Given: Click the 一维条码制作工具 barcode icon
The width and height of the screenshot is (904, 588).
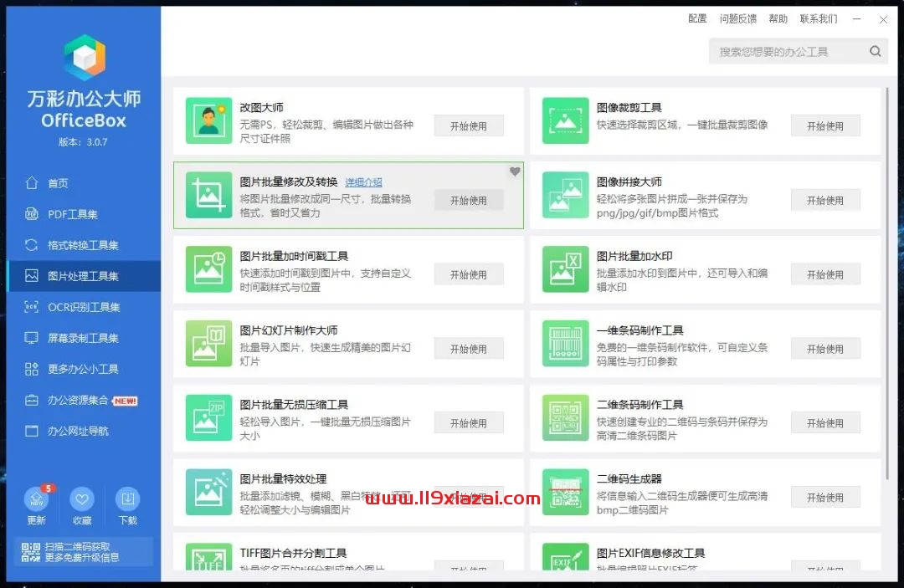Looking at the screenshot, I should [x=566, y=343].
